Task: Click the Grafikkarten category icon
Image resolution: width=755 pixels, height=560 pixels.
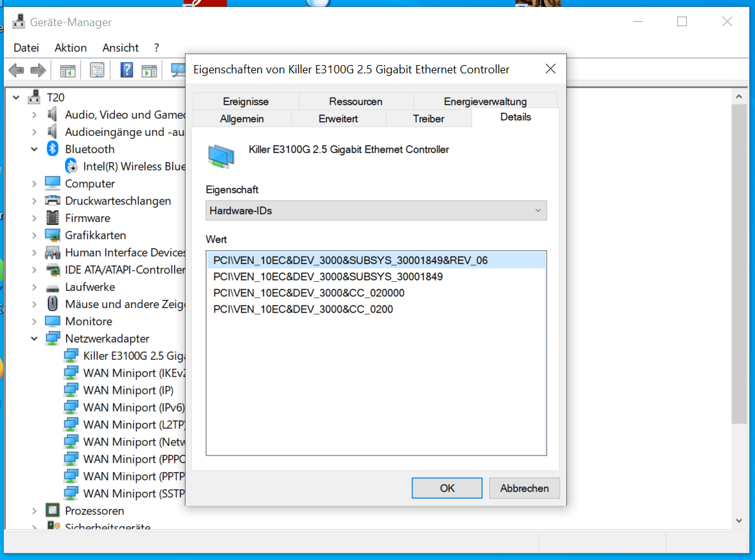Action: [x=52, y=235]
